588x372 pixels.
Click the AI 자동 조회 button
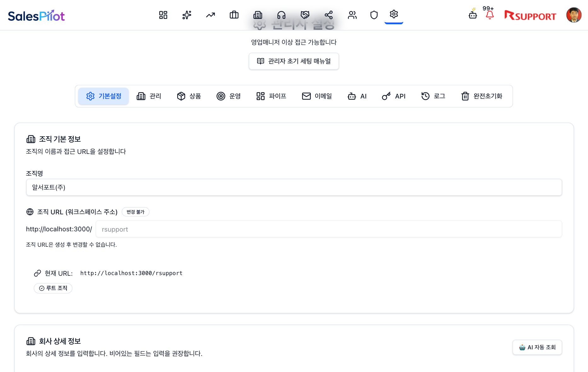(537, 347)
